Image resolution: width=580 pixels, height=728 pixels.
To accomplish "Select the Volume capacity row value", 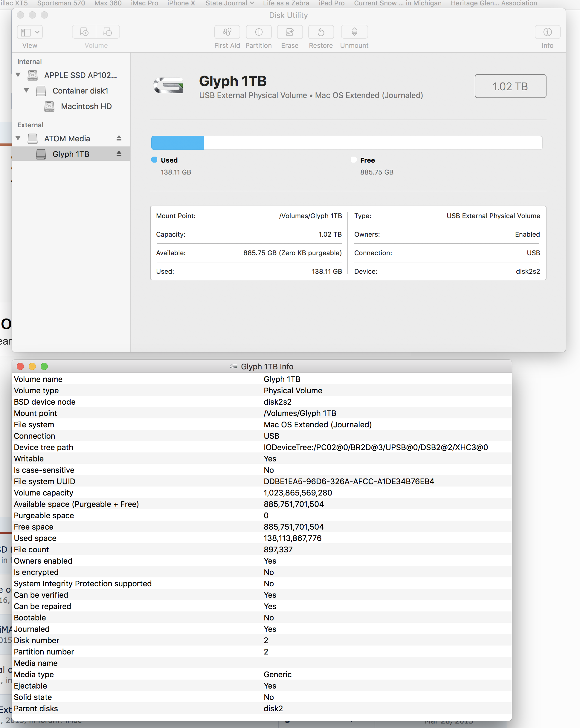I will pyautogui.click(x=297, y=493).
